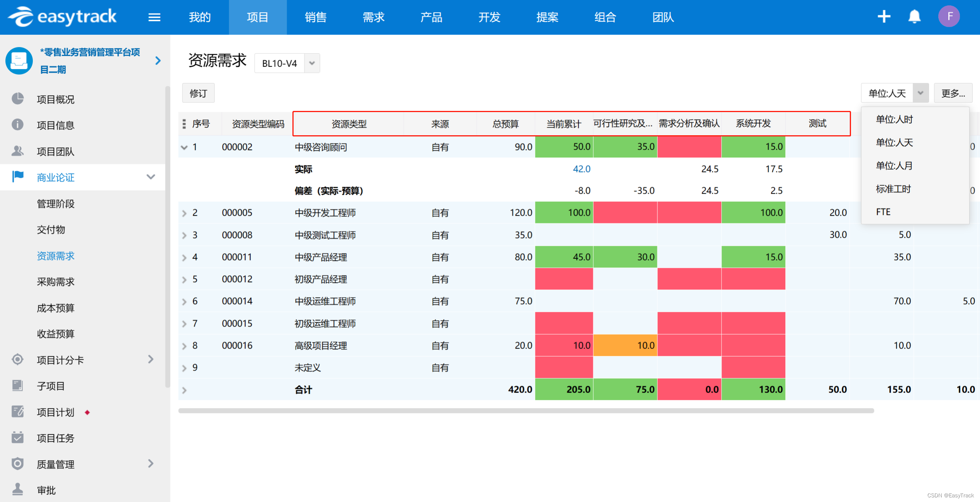
Task: Collapse row 1 中级咨询顾问
Action: point(184,147)
